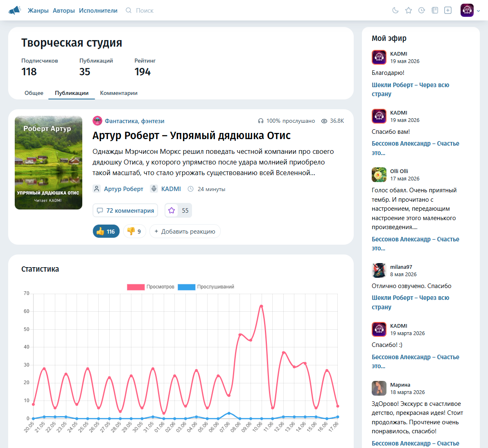Click the Мой эфир heading

tap(389, 38)
